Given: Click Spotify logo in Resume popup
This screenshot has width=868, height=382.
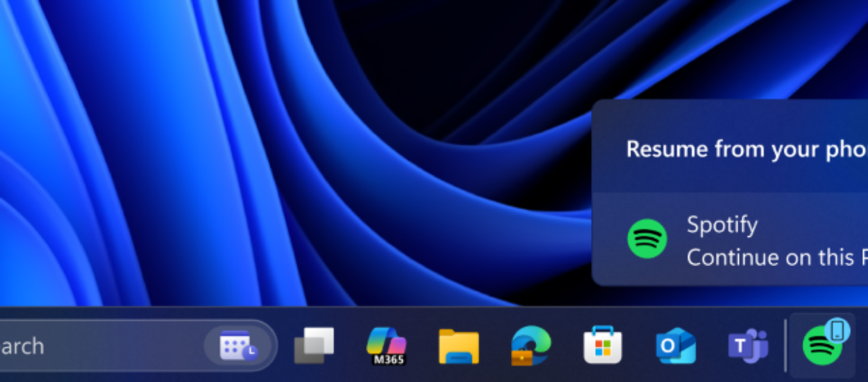Looking at the screenshot, I should point(647,239).
